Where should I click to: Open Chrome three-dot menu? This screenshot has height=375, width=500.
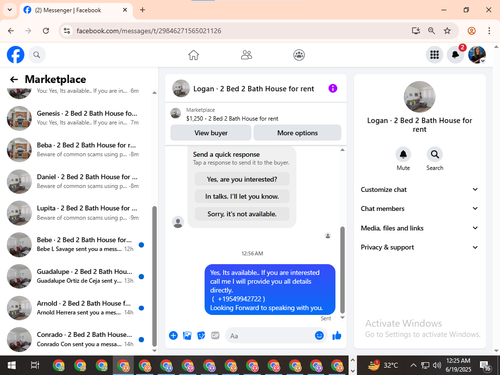489,31
